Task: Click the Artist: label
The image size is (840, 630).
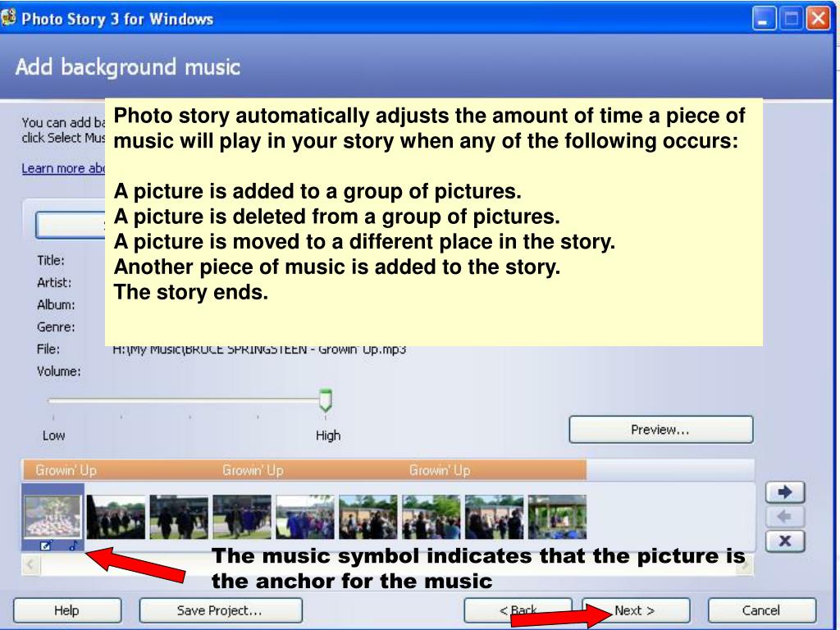Action: point(54,282)
